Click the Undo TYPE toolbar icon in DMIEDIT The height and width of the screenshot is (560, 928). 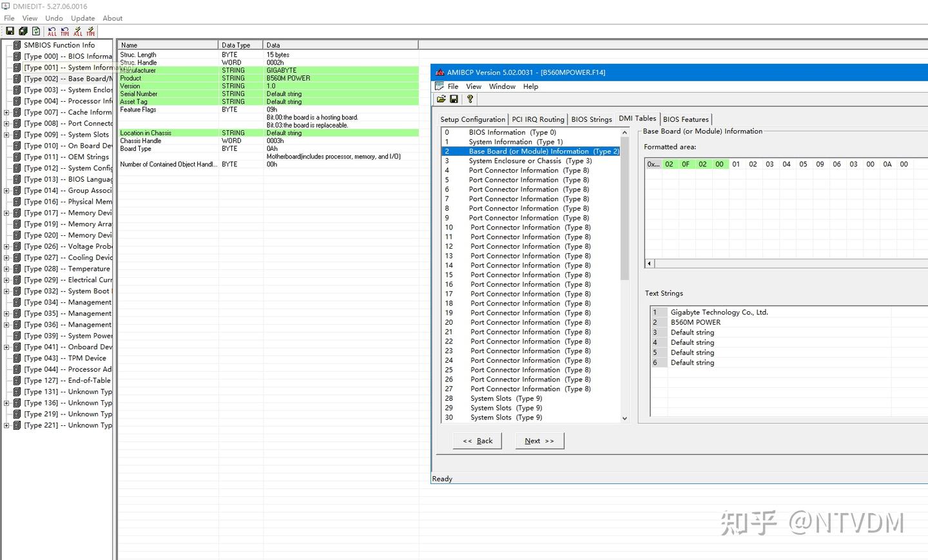(x=65, y=31)
